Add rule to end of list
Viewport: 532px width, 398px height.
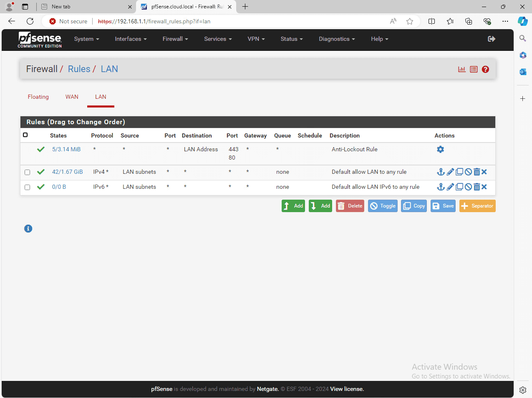pyautogui.click(x=320, y=206)
